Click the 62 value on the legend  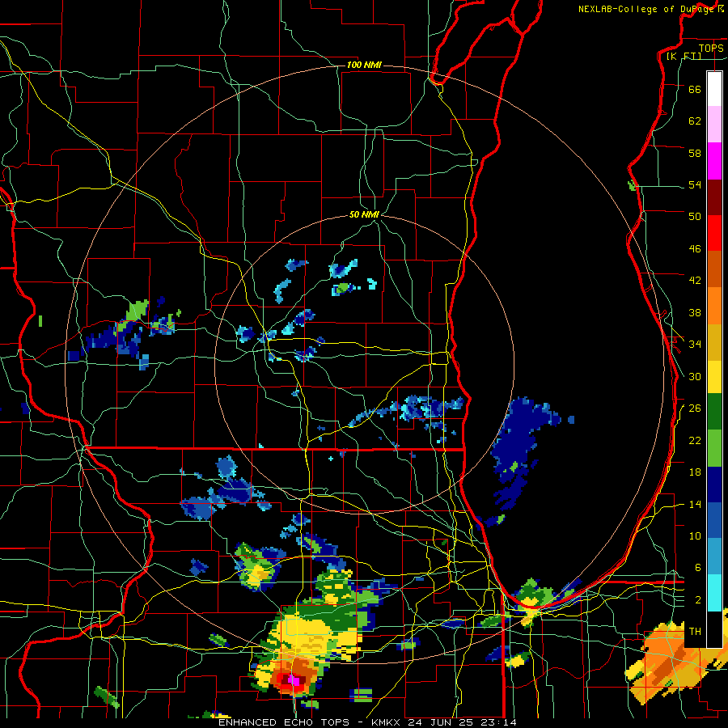point(695,121)
